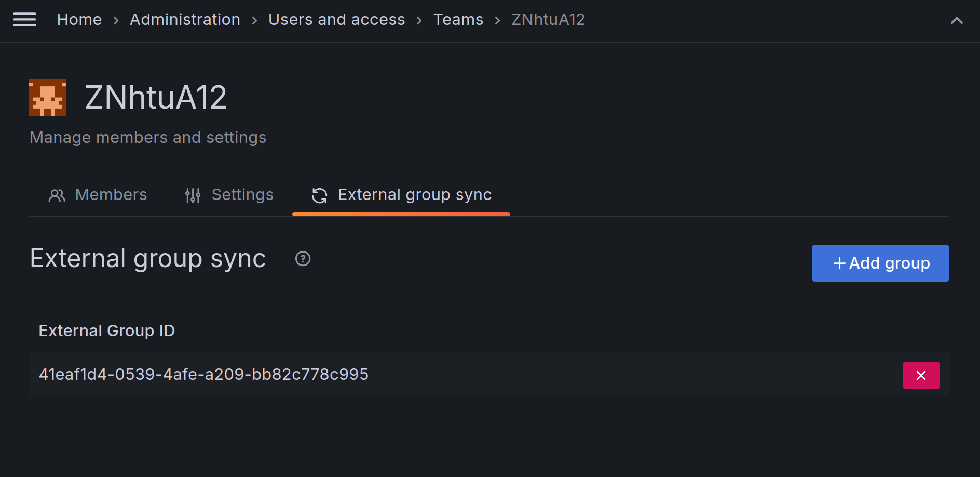Click the Add group button
The image size is (980, 477).
pos(880,263)
